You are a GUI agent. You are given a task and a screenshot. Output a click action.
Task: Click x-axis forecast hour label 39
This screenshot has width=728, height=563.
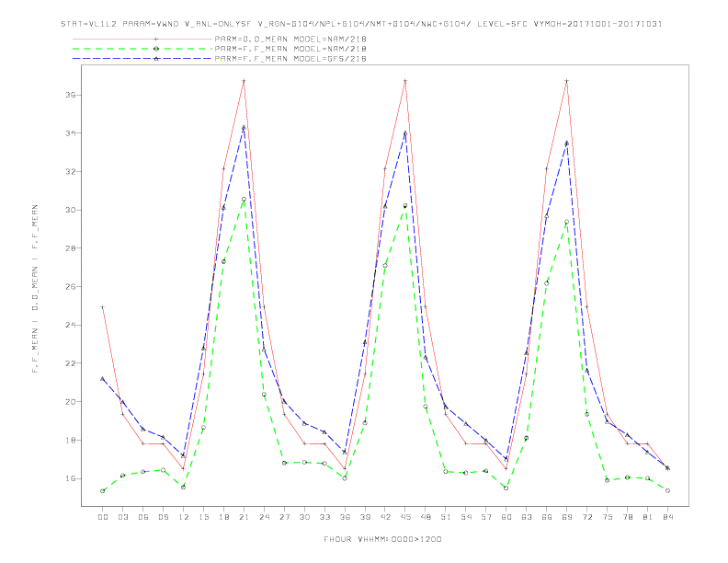point(365,517)
